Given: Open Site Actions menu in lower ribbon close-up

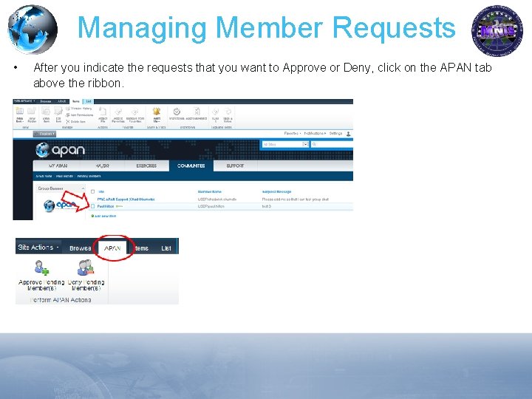Looking at the screenshot, I should coord(38,248).
